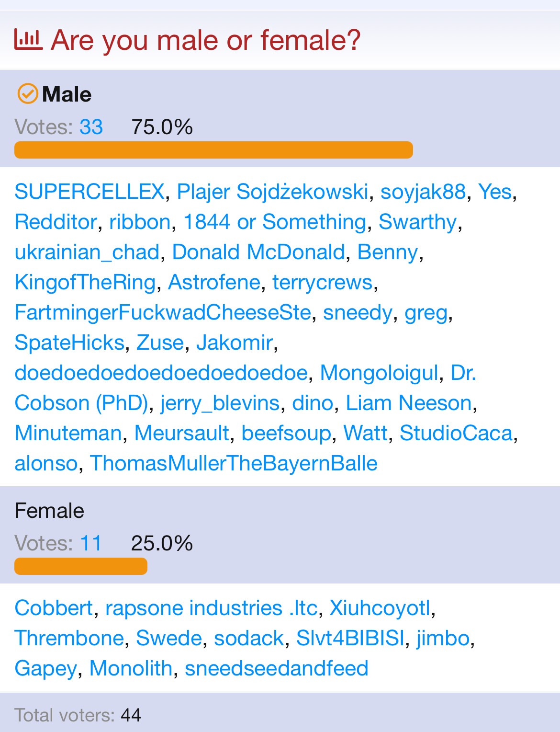Open the Male vote count 33
Viewport: 560px width, 732px height.
(x=91, y=127)
